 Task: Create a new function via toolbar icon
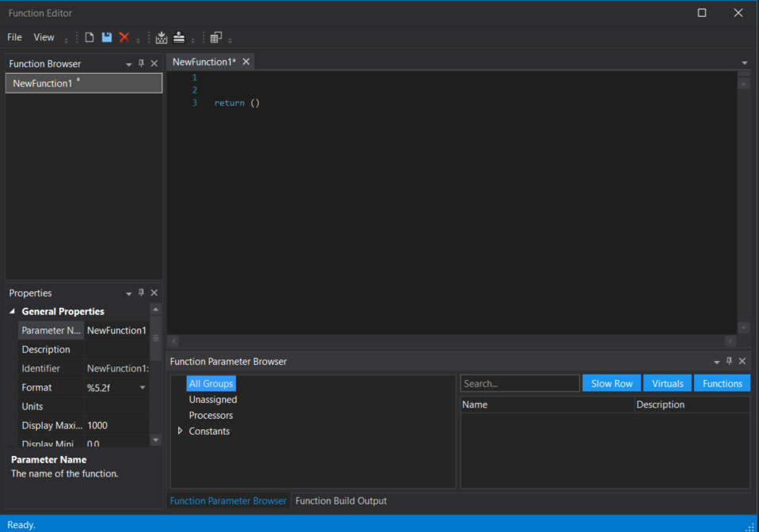tap(90, 37)
